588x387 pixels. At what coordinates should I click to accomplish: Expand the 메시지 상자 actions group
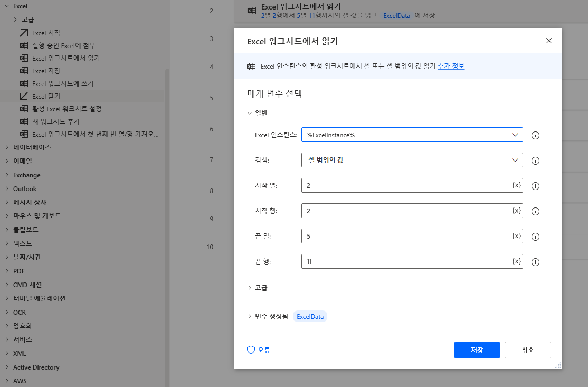(7, 202)
